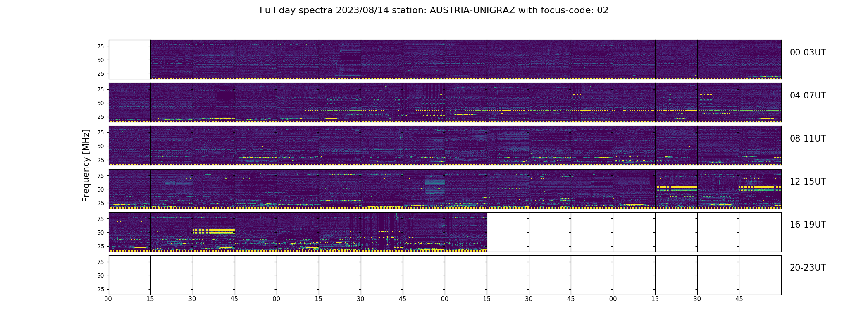Click the 75 tick label of 12-15UT row
Viewport: 868px width, 331px height.
pyautogui.click(x=100, y=176)
